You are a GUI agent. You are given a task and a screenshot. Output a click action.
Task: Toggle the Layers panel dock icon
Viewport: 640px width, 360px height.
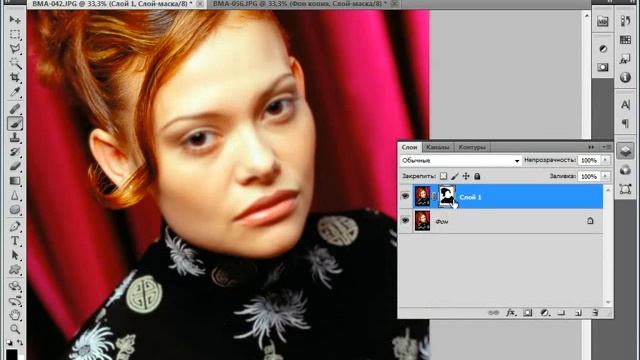pos(625,151)
